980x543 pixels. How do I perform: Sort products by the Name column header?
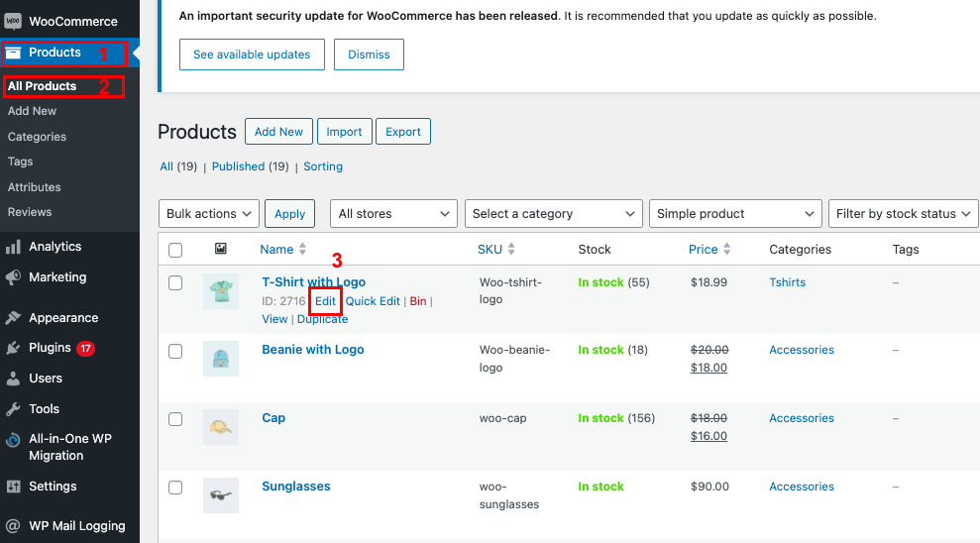click(x=276, y=250)
